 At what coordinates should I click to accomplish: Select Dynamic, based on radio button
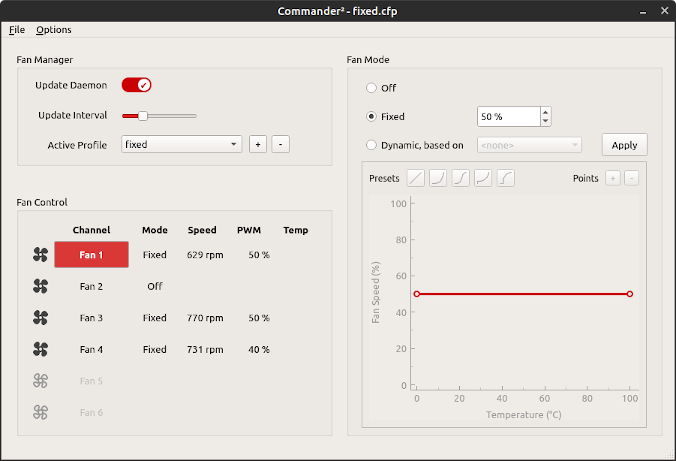(371, 145)
